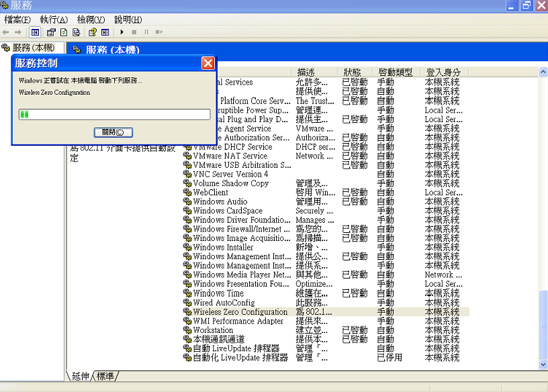Open the 執行(A) menu

pyautogui.click(x=54, y=20)
